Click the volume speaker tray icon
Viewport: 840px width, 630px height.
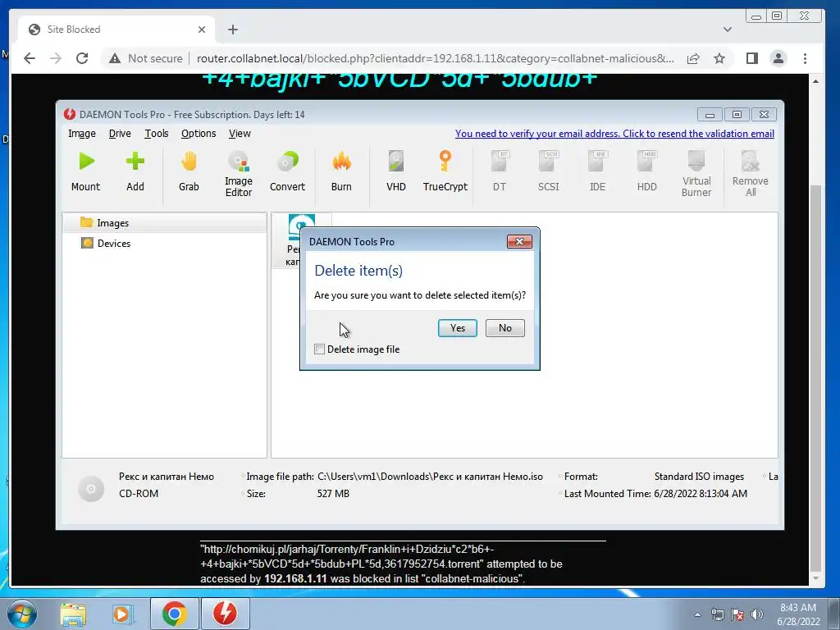click(x=757, y=614)
